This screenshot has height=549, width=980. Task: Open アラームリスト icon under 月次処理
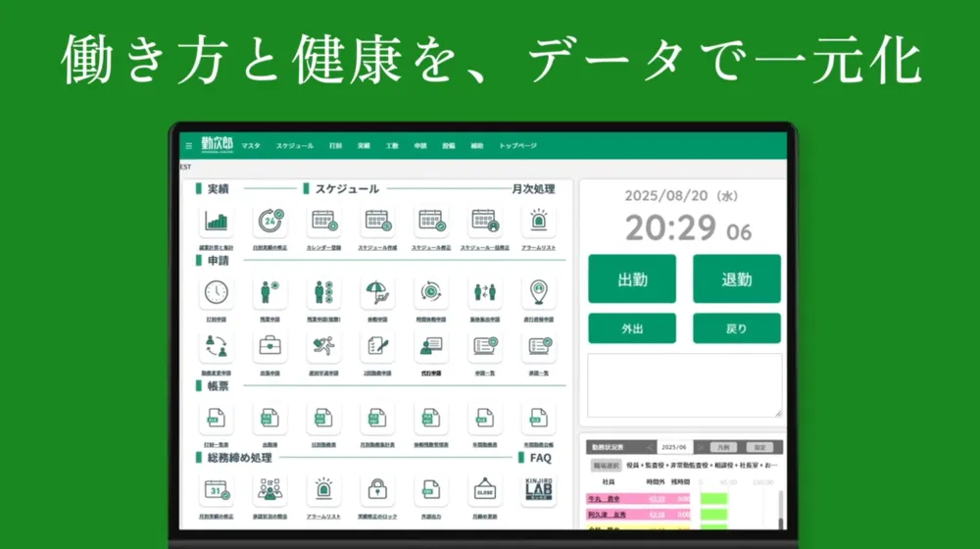click(539, 222)
